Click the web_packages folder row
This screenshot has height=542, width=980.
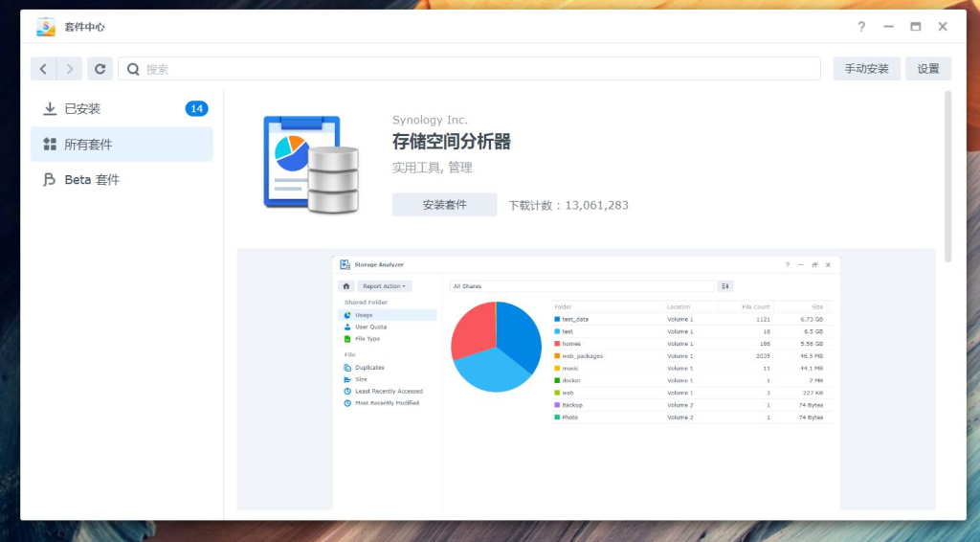(693, 356)
